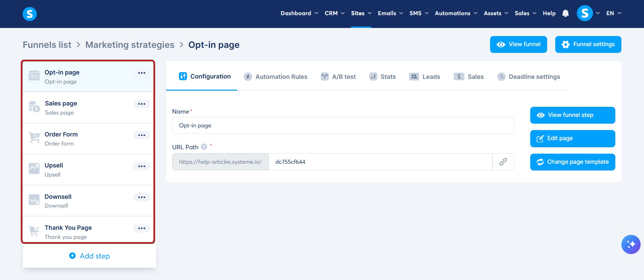
Task: Open options menu for Upsell step
Action: pyautogui.click(x=142, y=166)
